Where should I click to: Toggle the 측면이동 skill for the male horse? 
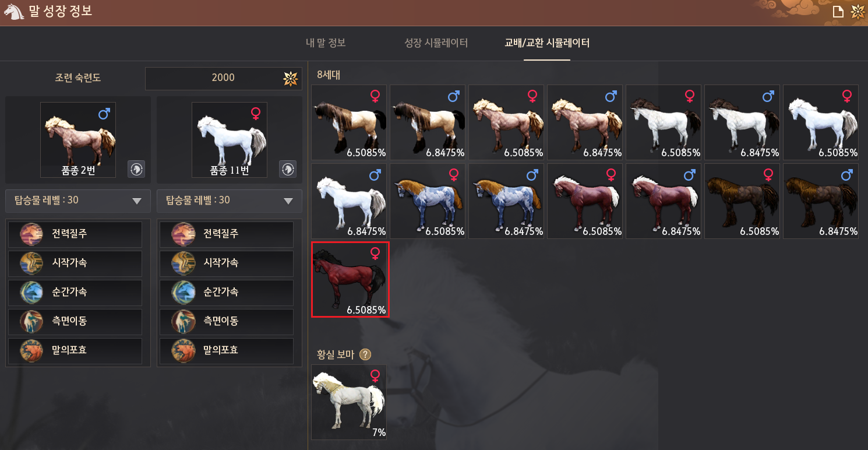pos(75,322)
